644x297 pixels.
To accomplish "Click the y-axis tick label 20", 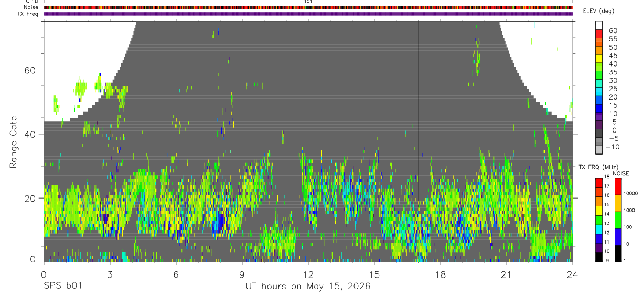I will click(31, 198).
